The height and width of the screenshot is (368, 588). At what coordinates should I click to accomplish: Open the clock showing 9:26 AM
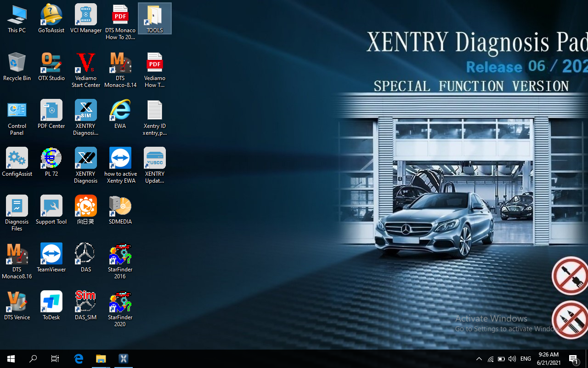(548, 359)
